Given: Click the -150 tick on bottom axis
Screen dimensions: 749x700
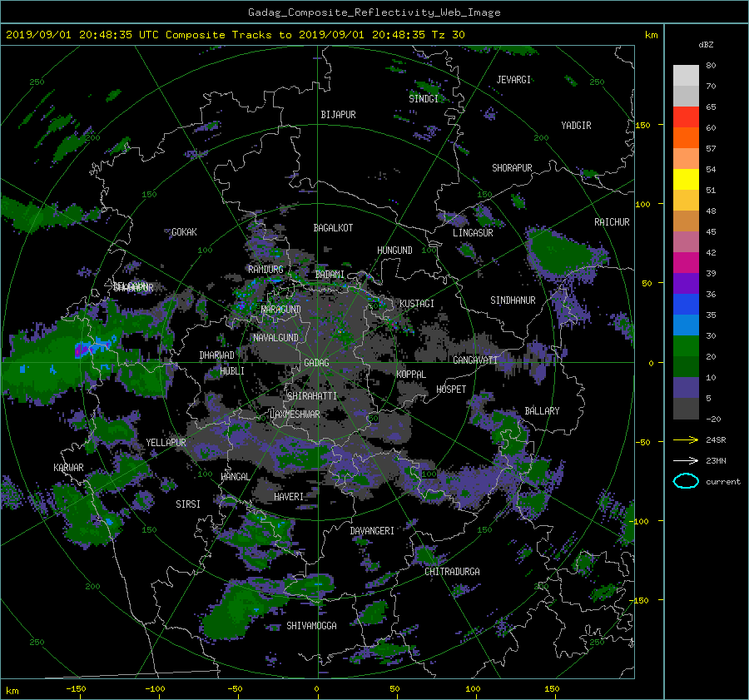Looking at the screenshot, I should [x=76, y=689].
